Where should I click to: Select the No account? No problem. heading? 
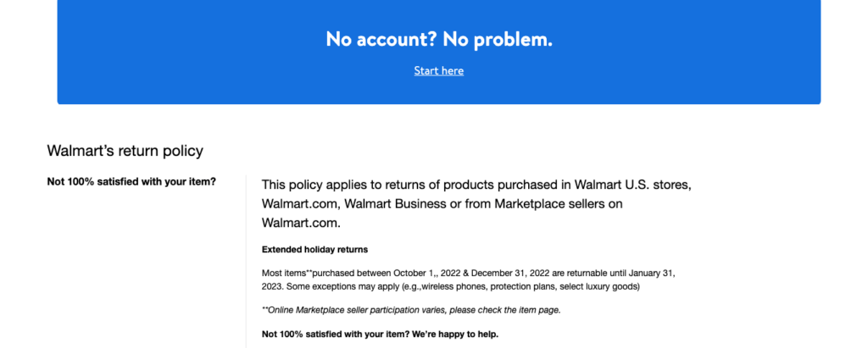pos(439,39)
